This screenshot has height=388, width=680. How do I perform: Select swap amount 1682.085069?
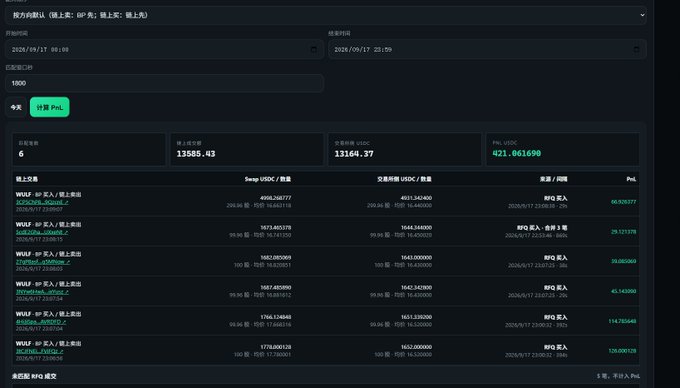275,258
